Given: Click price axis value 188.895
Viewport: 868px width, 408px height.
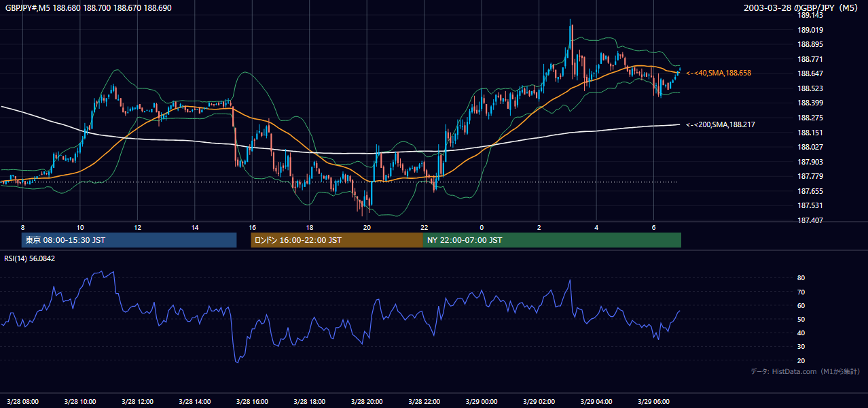Looking at the screenshot, I should pos(810,44).
